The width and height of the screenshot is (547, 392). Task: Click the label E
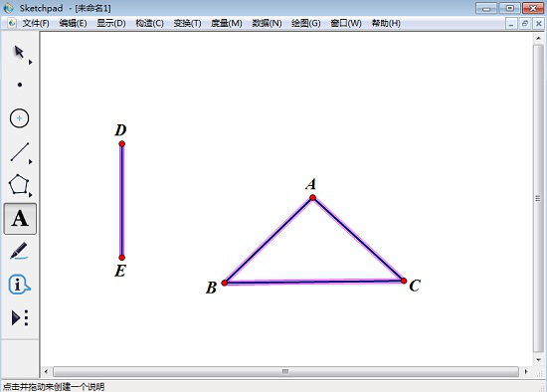click(120, 271)
